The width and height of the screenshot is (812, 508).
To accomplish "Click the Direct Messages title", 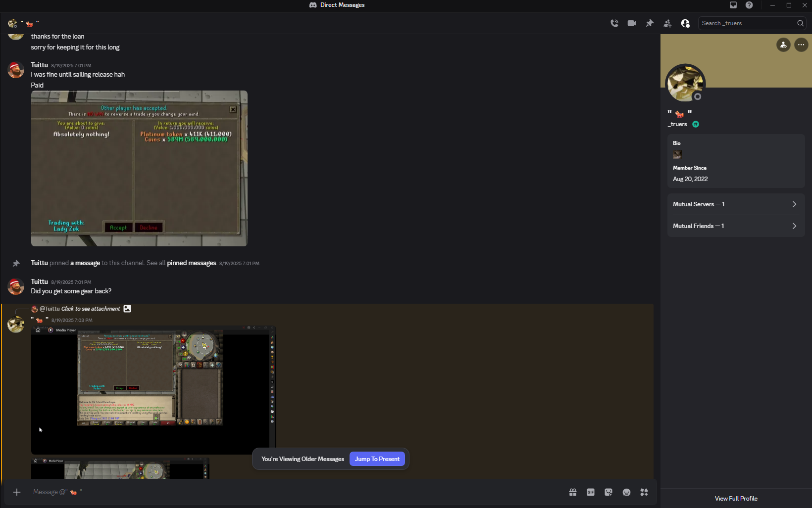I will [x=342, y=5].
